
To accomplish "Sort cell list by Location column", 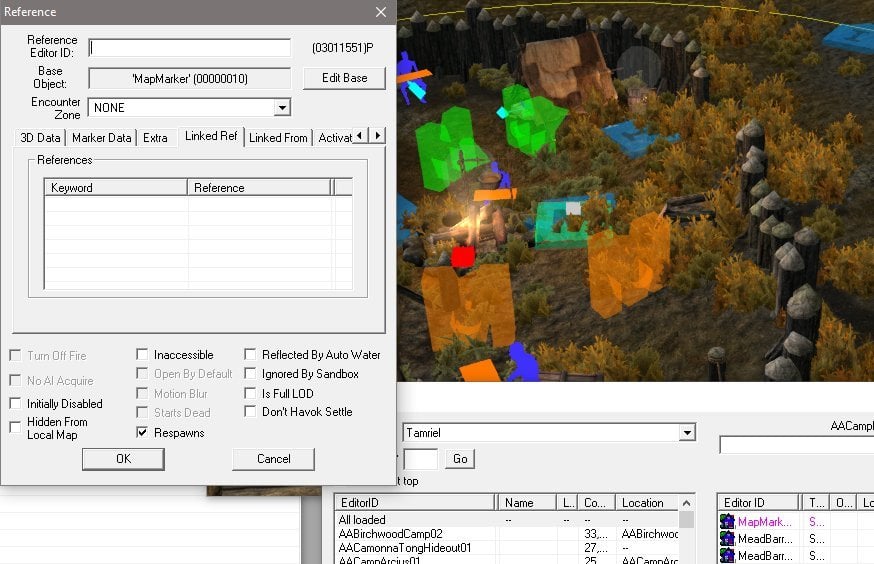I will [647, 503].
